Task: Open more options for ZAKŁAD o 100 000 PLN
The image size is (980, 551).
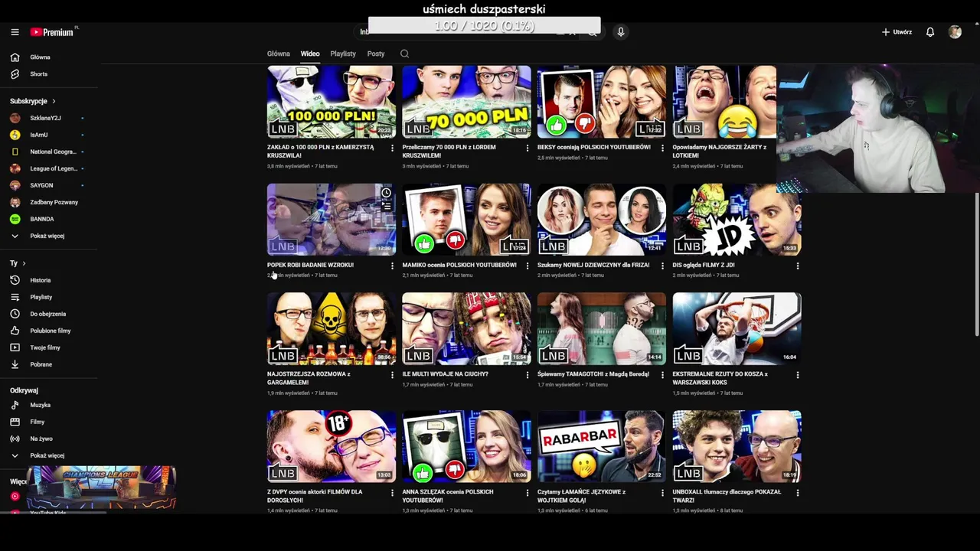Action: (x=392, y=148)
